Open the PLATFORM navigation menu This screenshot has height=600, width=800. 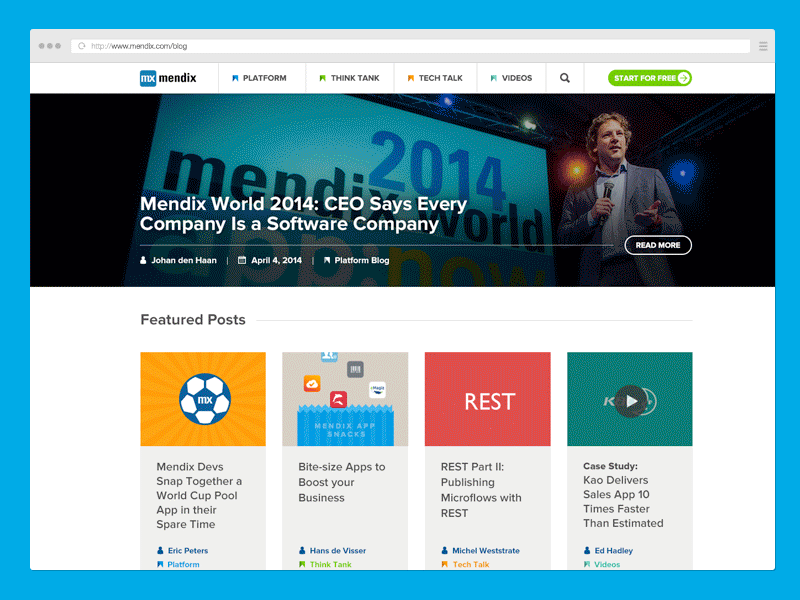[x=262, y=77]
